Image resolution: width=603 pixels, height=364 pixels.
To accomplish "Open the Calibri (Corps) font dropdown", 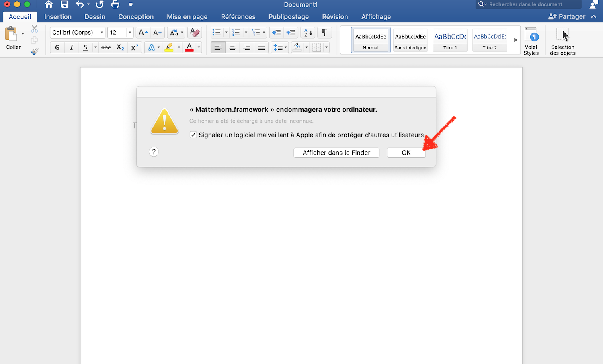I will coord(102,33).
